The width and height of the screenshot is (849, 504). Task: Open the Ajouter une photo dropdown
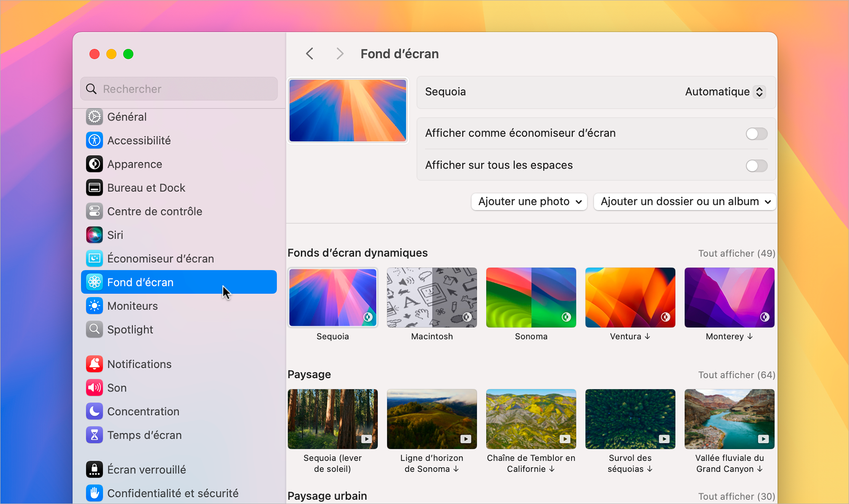coord(529,202)
